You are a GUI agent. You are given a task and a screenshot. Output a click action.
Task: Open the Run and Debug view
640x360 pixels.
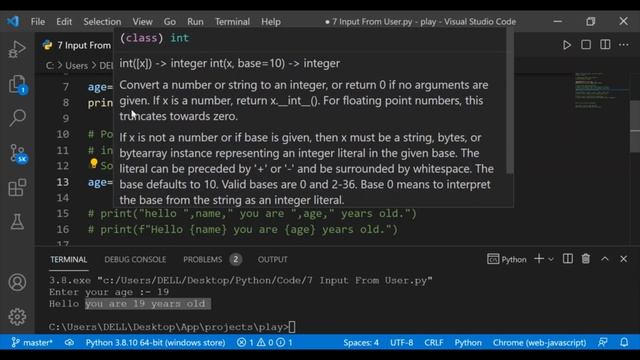pyautogui.click(x=17, y=49)
